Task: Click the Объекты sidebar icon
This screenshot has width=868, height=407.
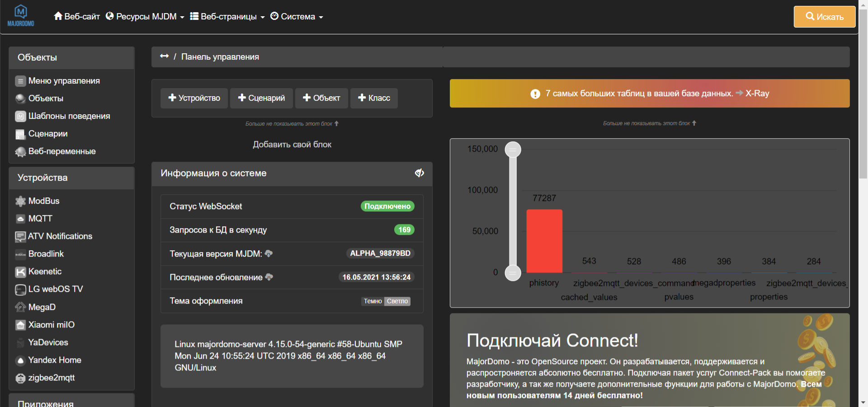Action: click(20, 98)
